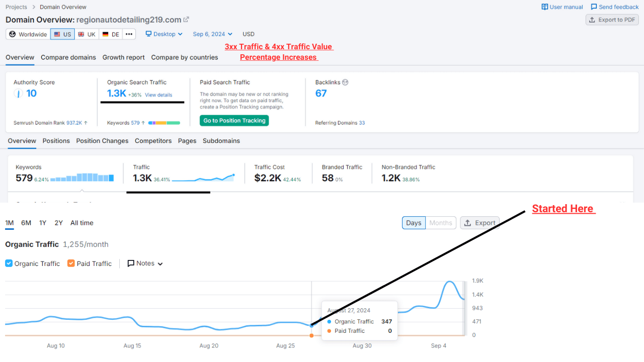
Task: Open the Growth report tab
Action: pos(123,57)
